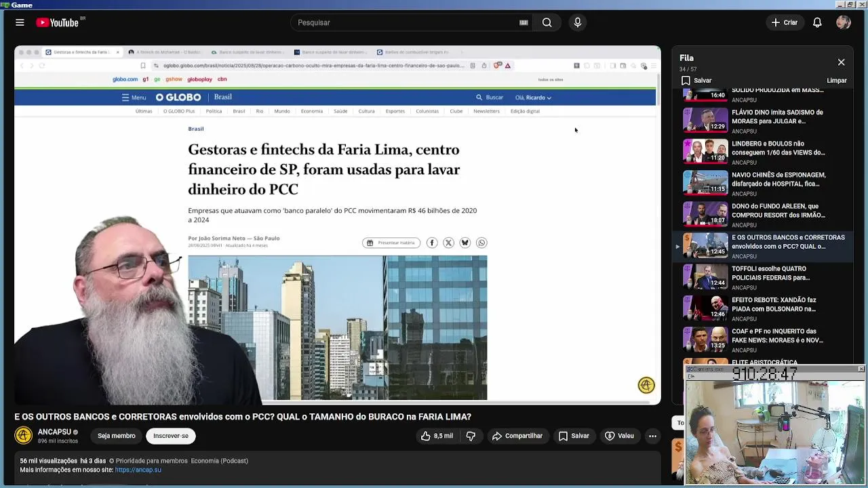Clear the queue with Limpar
The width and height of the screenshot is (868, 488).
(837, 81)
